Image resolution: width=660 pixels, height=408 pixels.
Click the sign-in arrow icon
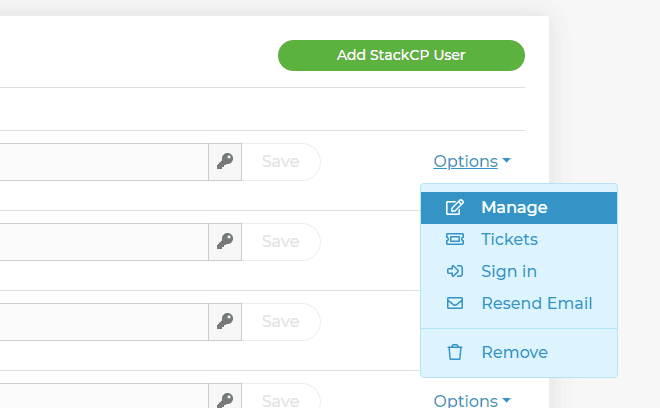455,271
